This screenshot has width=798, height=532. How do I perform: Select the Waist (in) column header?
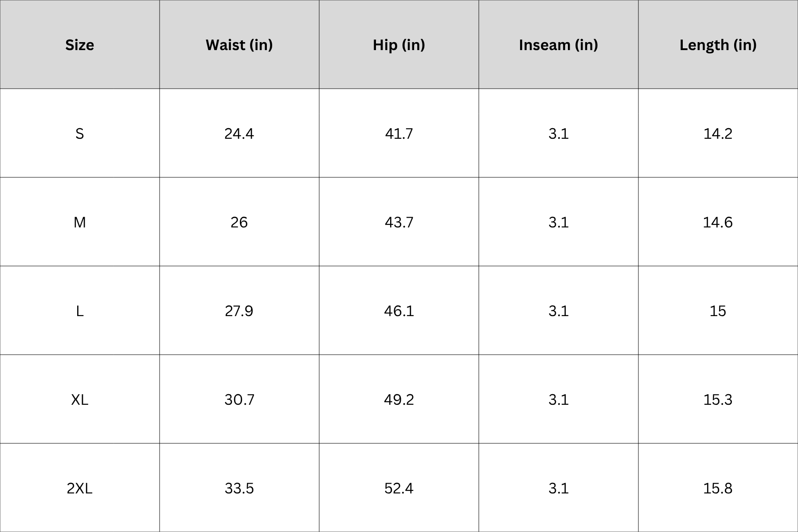(239, 44)
